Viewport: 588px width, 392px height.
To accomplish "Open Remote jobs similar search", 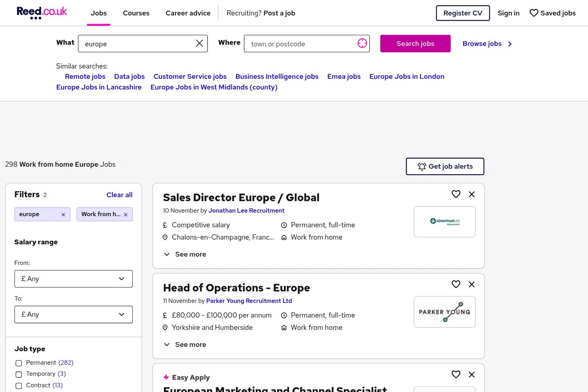I will pos(85,76).
